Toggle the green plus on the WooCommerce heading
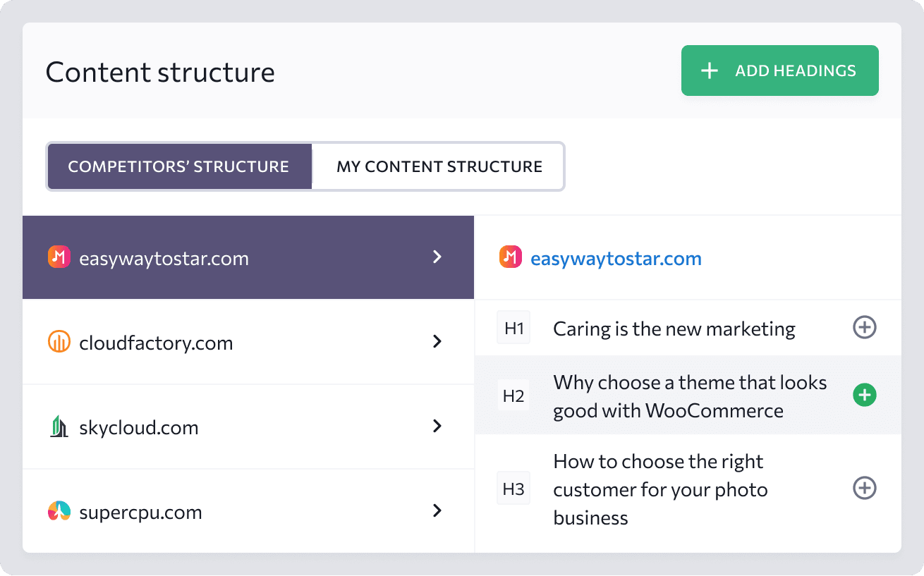 click(x=865, y=396)
